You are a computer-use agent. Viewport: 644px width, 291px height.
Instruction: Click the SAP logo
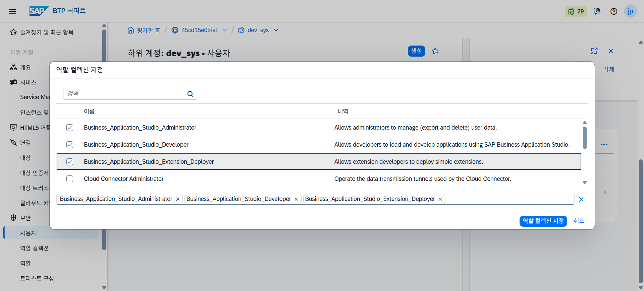click(39, 11)
